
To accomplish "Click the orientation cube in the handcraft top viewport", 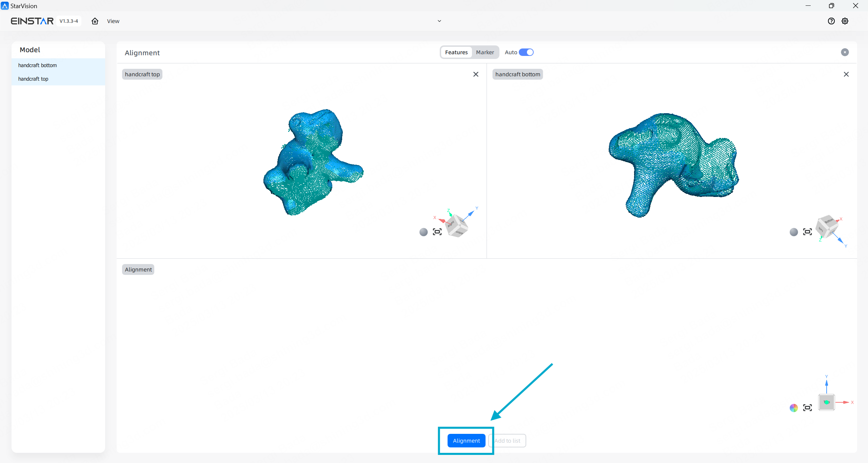I will pos(456,226).
